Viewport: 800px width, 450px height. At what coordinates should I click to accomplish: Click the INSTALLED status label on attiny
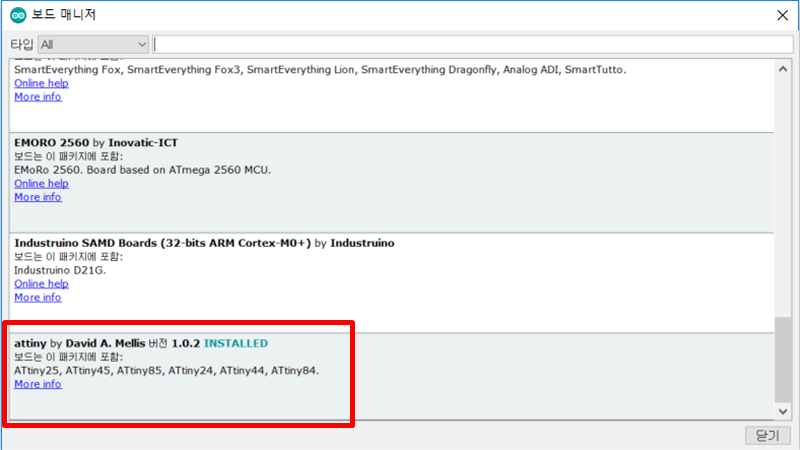click(x=236, y=343)
